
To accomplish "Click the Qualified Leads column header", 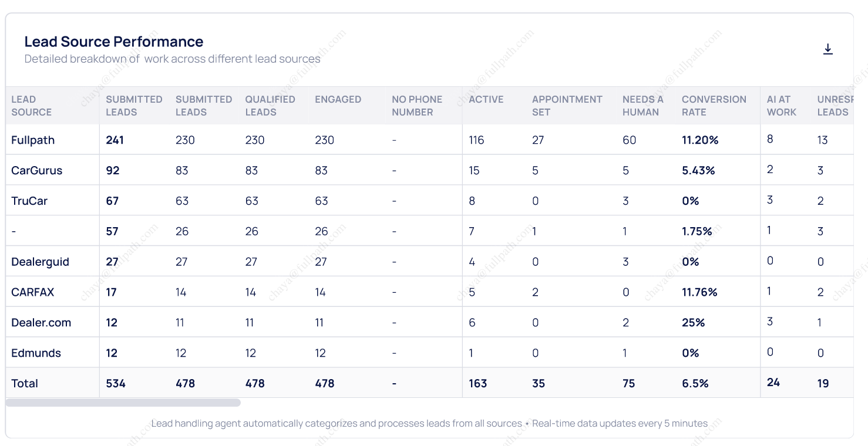I will tap(270, 106).
